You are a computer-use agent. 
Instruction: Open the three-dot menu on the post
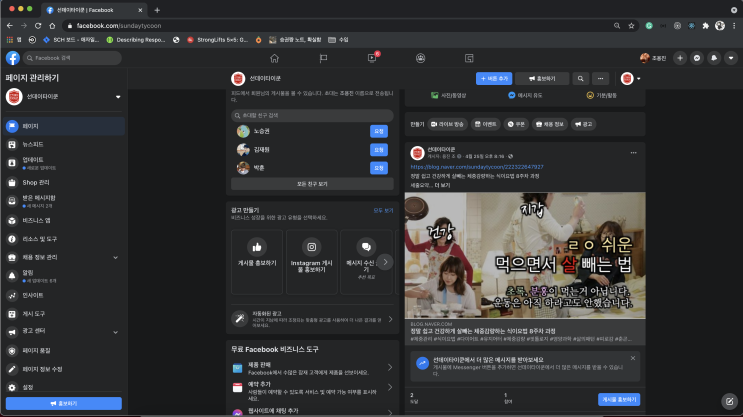(634, 153)
